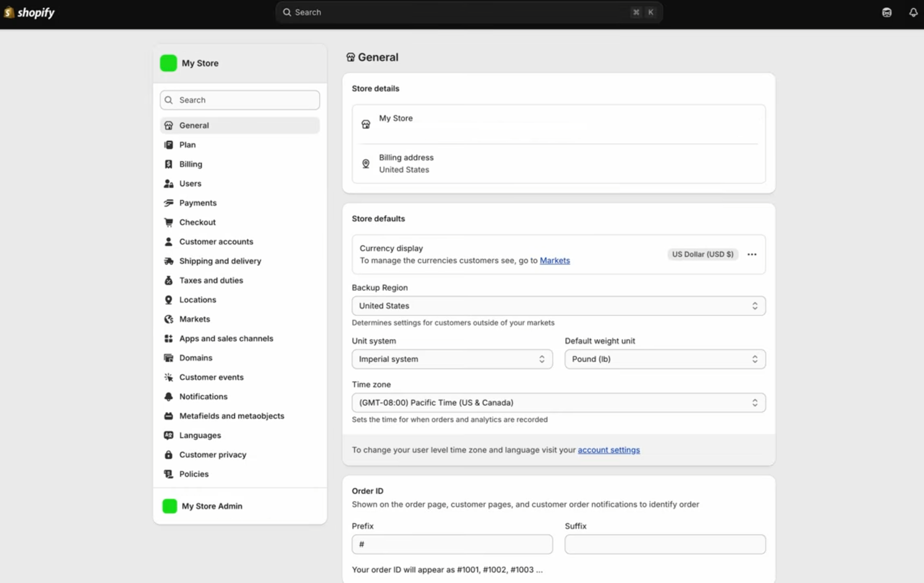Viewport: 924px width, 583px height.
Task: Open Customer privacy settings
Action: tap(240, 455)
